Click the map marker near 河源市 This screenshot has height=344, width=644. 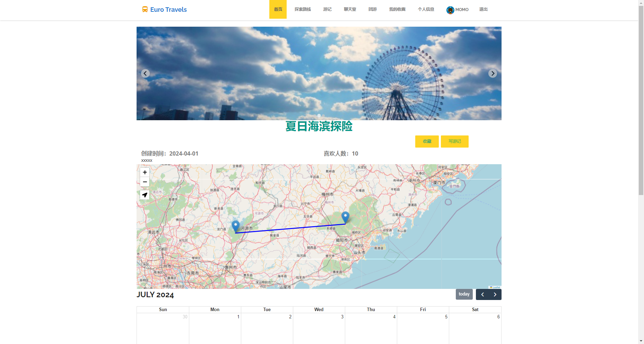(236, 226)
